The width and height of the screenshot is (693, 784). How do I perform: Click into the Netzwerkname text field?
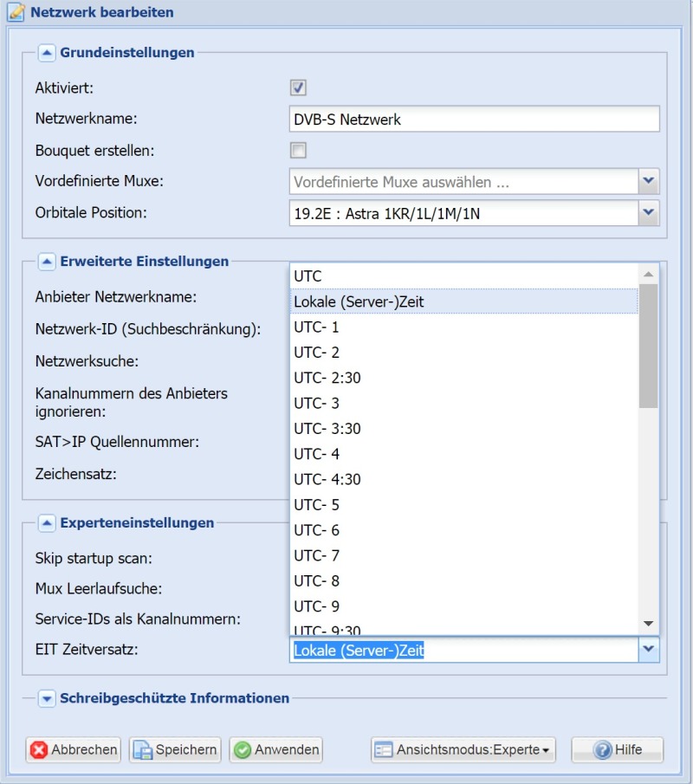(474, 119)
